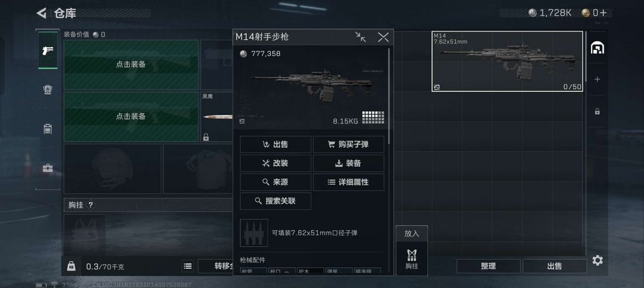Click the 胸挂 help question mark

(91, 205)
